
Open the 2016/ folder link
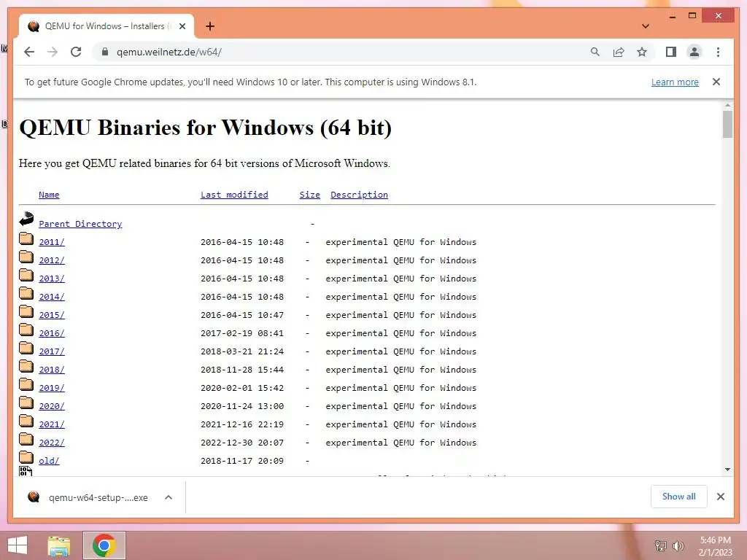click(52, 333)
